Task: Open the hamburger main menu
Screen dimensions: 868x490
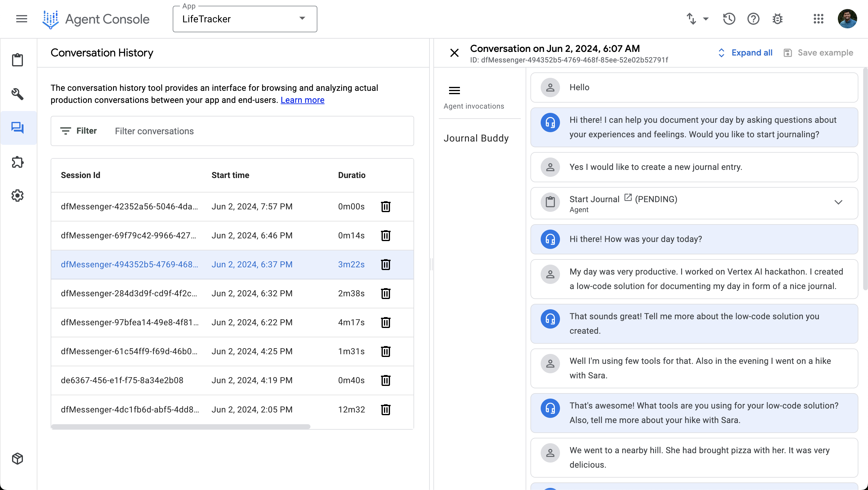Action: click(x=22, y=19)
